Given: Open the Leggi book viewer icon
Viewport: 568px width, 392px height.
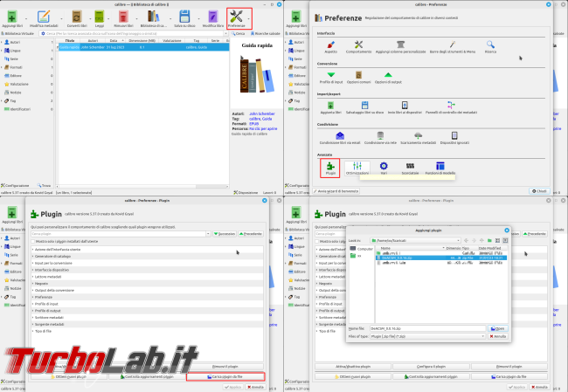Looking at the screenshot, I should coord(100,19).
